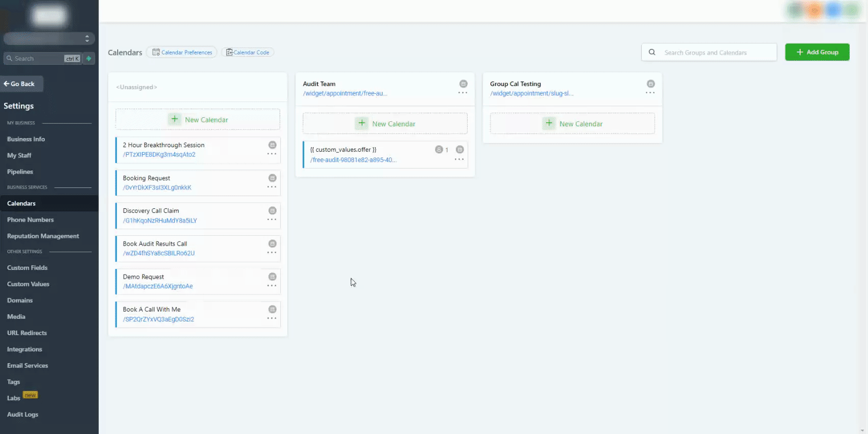Click the search magnifier icon in the calendars search
Viewport: 868px width, 434px height.
point(652,52)
